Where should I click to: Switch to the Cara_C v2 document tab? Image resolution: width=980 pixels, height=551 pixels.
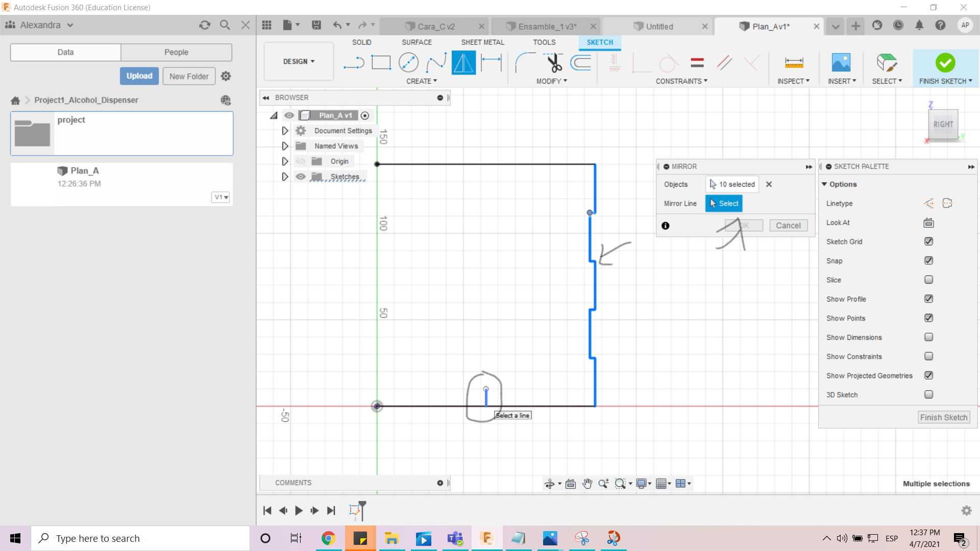point(435,27)
